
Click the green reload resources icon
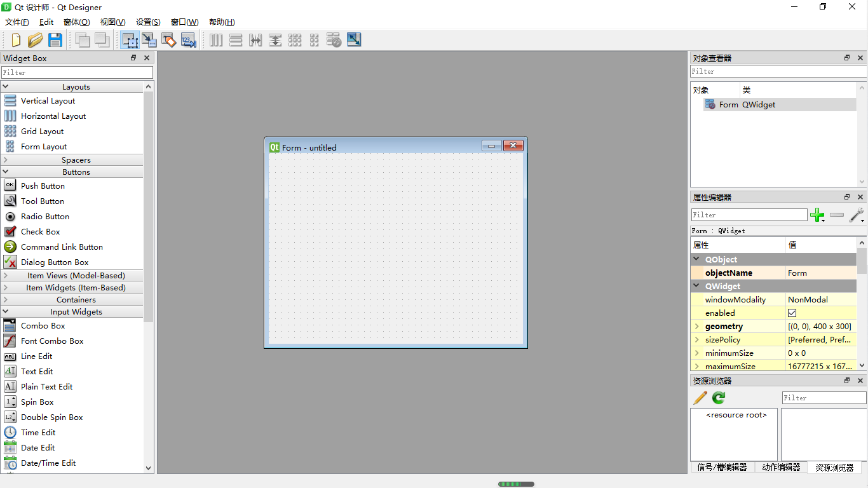tap(719, 398)
